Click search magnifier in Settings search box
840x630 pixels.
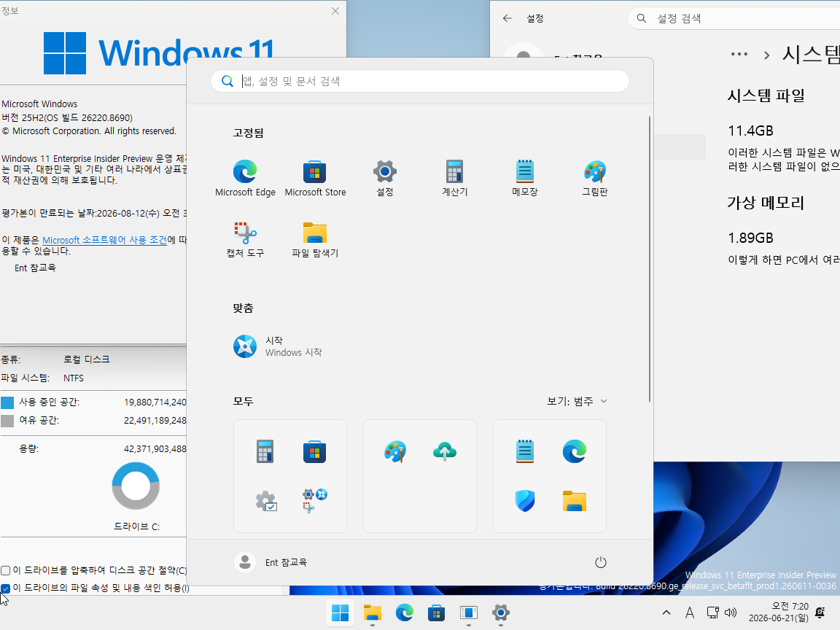click(641, 18)
